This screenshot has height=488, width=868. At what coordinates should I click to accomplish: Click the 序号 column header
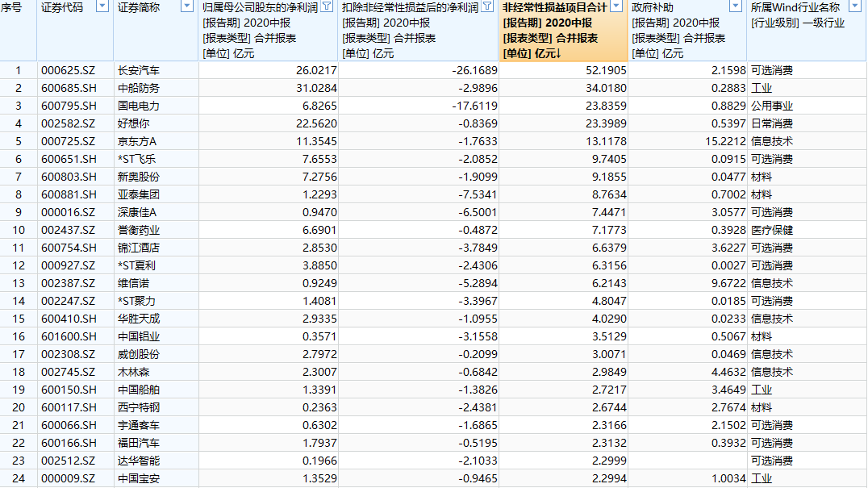click(11, 8)
